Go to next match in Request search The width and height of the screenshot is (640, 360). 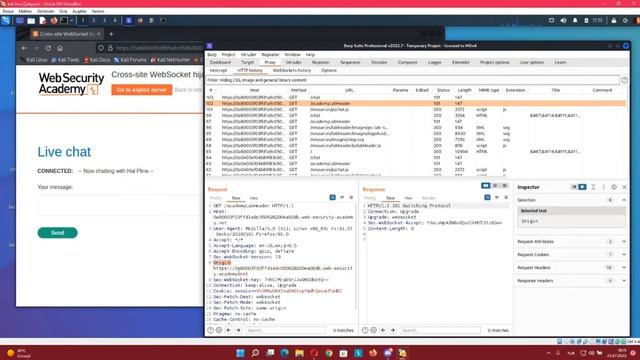pos(238,330)
